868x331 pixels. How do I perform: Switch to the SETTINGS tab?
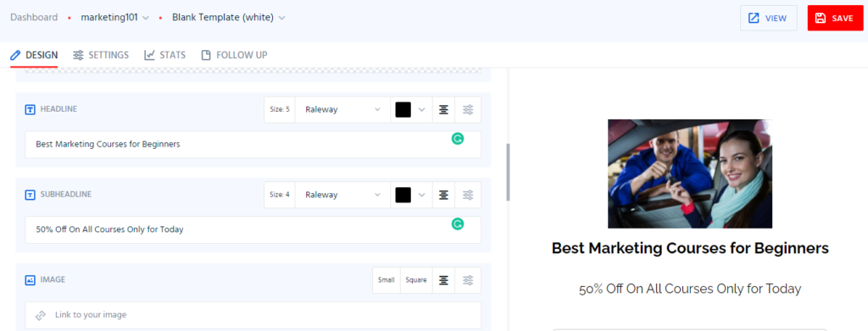click(101, 55)
